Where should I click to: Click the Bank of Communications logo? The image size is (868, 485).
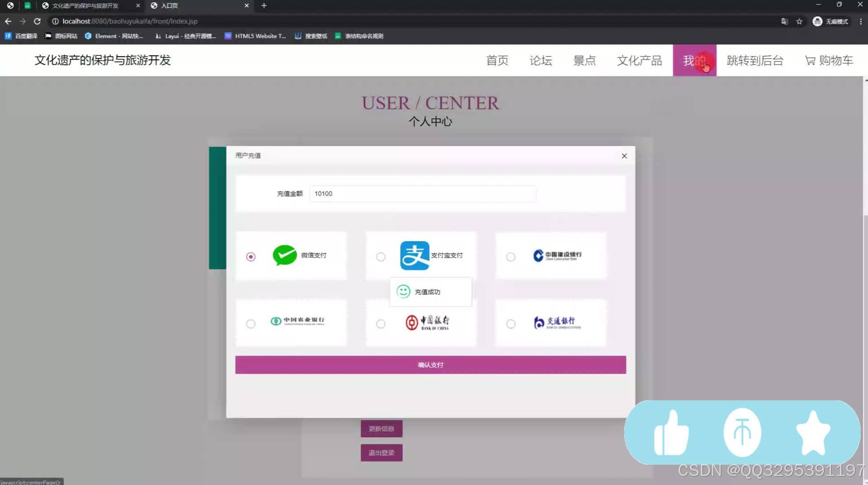pyautogui.click(x=557, y=322)
